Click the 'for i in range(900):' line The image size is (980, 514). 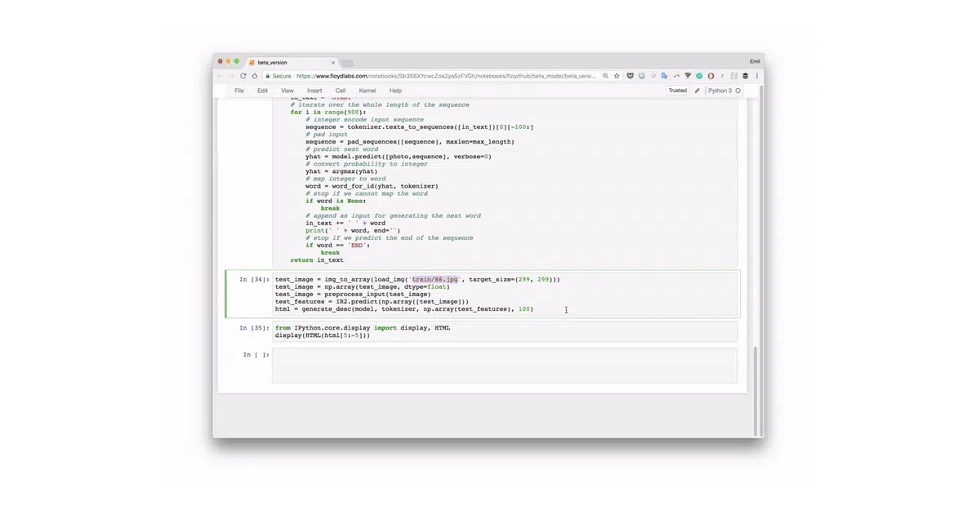pos(328,112)
